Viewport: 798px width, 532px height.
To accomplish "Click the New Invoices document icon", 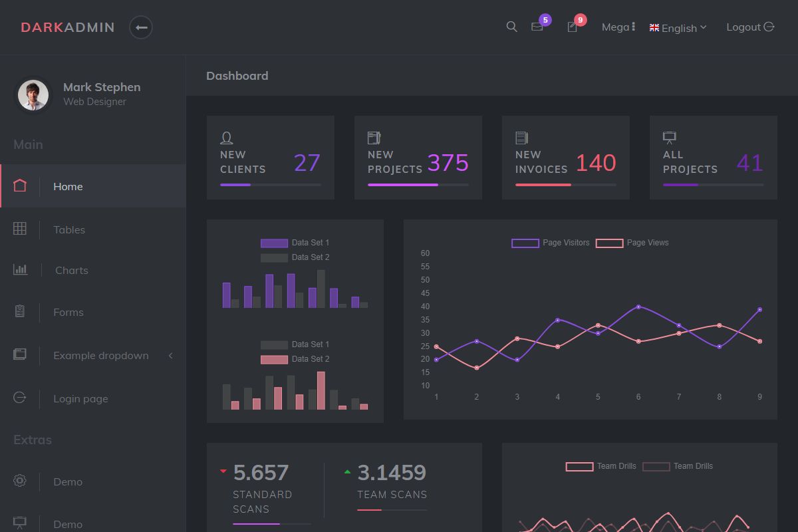I will click(521, 138).
